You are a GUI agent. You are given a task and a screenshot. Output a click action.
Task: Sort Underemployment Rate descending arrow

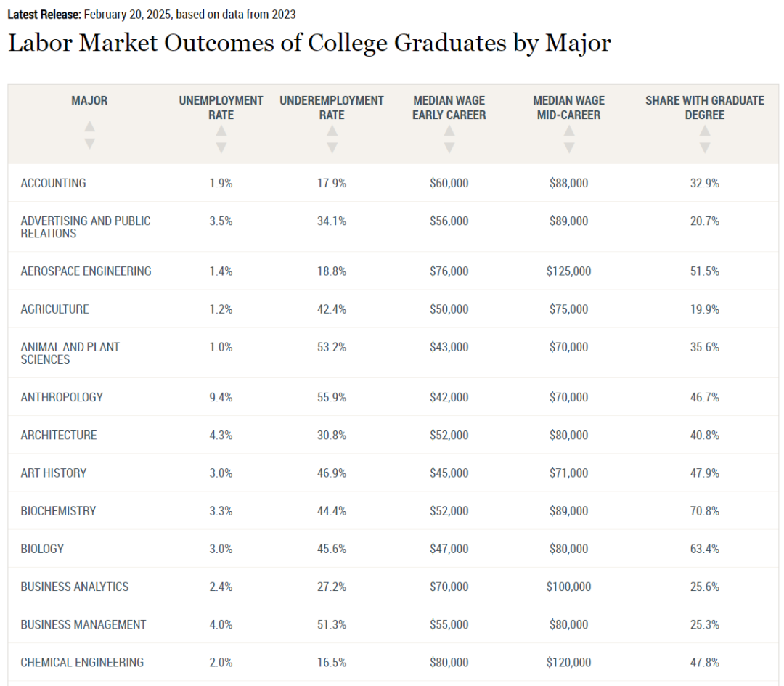pos(332,147)
